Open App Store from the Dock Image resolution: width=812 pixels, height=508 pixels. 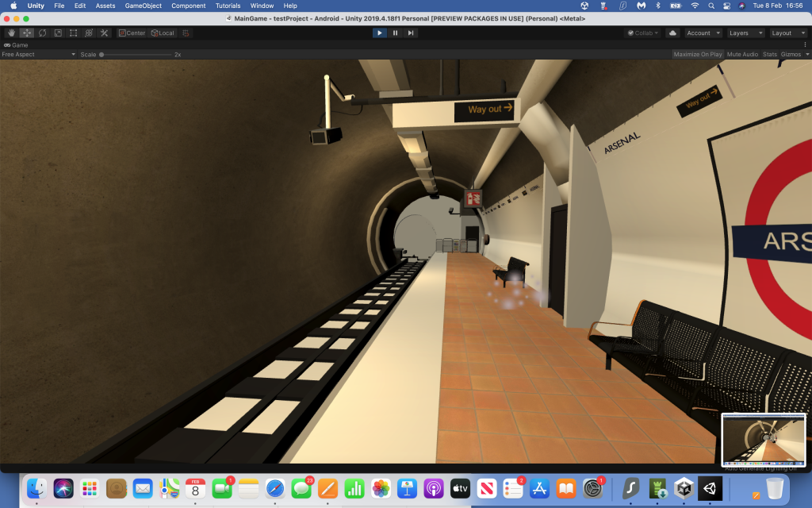click(x=539, y=488)
